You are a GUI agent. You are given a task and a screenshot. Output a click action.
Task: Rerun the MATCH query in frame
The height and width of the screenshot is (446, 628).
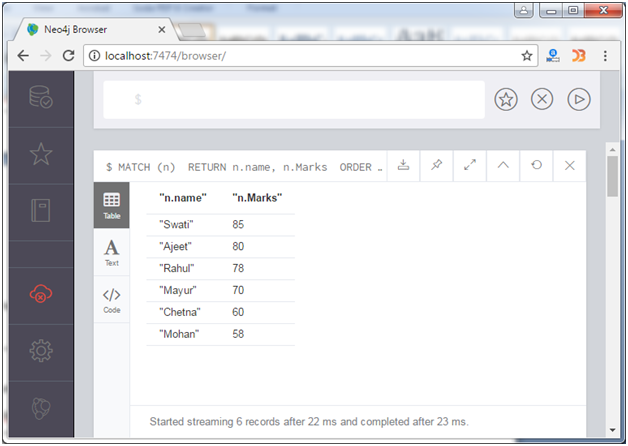pos(536,166)
